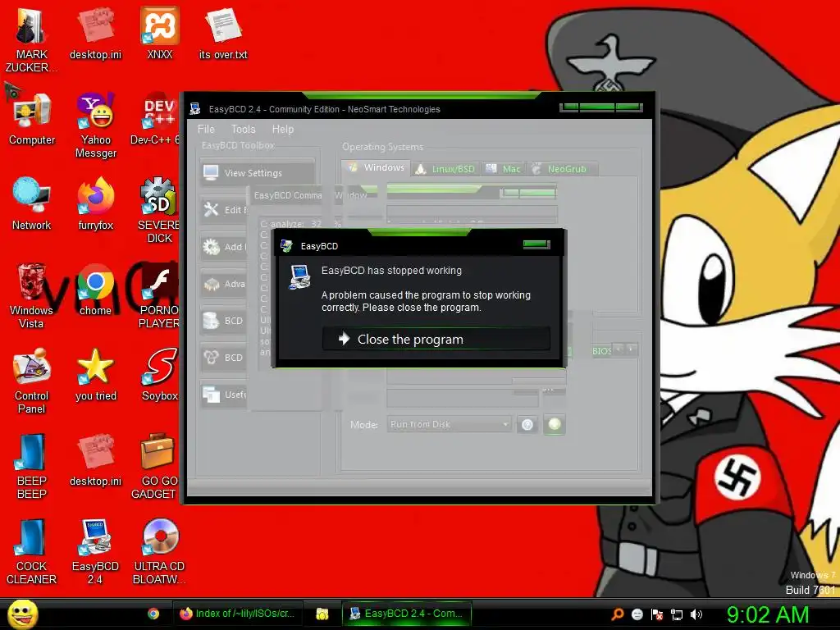Image resolution: width=840 pixels, height=630 pixels.
Task: Close the EasyBCD error dialog with title button
Action: pyautogui.click(x=536, y=244)
